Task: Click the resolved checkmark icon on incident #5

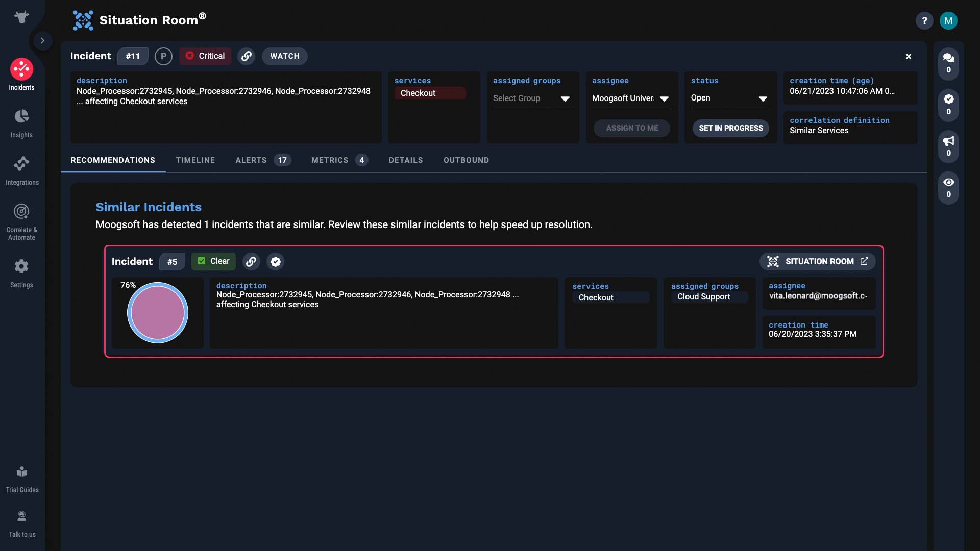Action: coord(276,262)
